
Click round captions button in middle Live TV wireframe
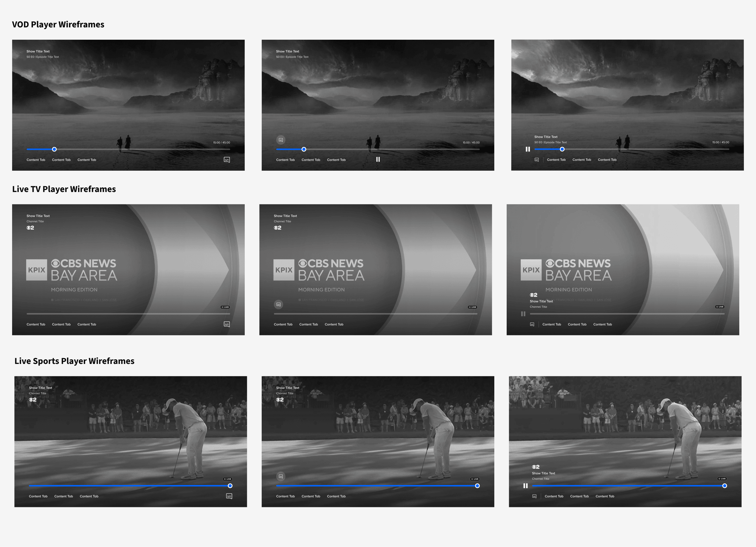pyautogui.click(x=278, y=304)
